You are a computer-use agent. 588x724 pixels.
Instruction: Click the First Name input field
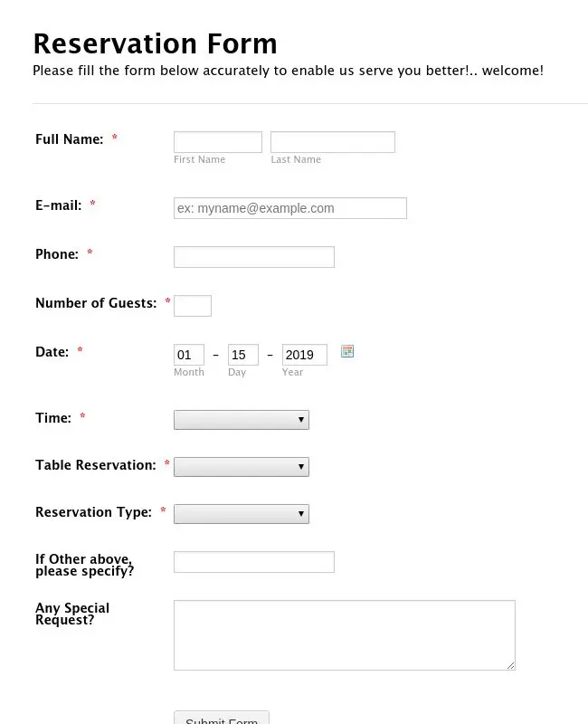(218, 142)
